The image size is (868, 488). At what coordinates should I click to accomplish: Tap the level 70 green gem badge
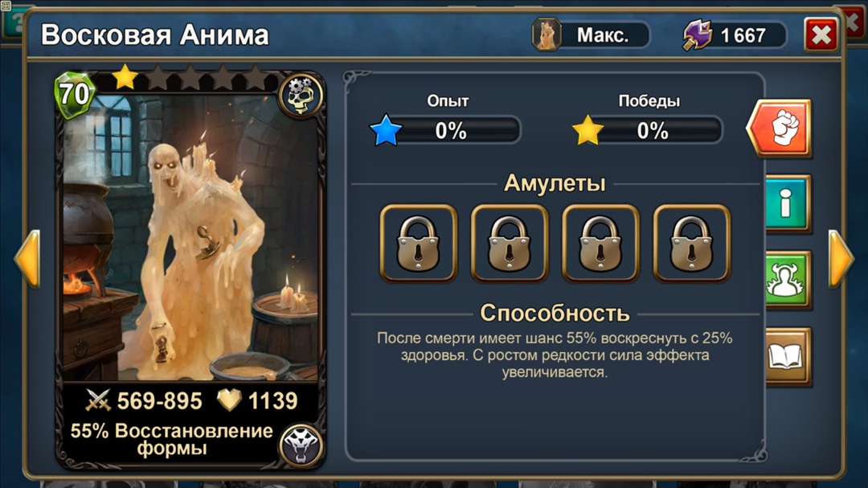point(74,94)
